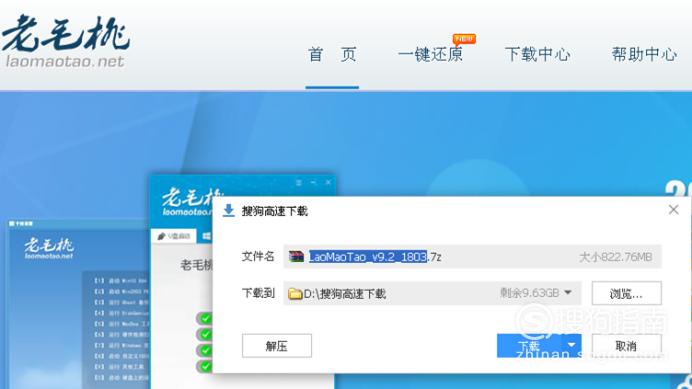This screenshot has height=389, width=692.
Task: Click the 取消 cancel button
Action: (x=626, y=346)
